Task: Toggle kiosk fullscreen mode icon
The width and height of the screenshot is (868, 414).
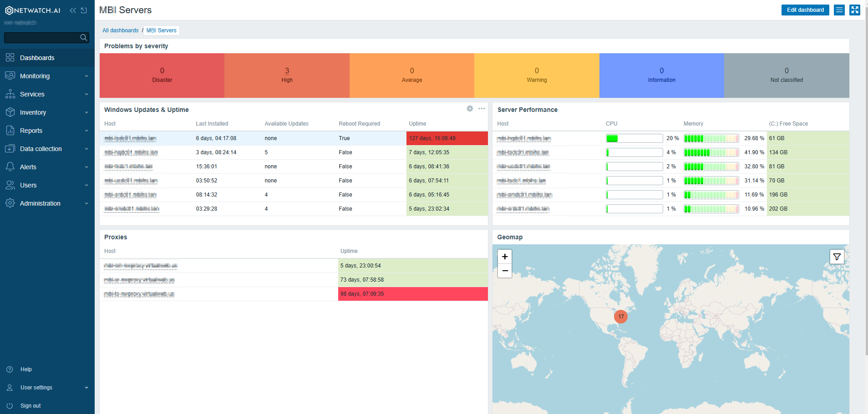Action: coord(855,10)
